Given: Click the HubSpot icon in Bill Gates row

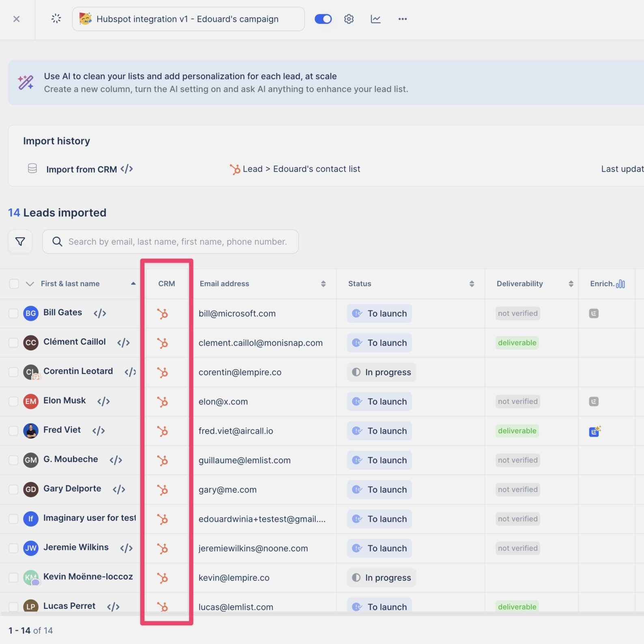Looking at the screenshot, I should click(x=162, y=313).
